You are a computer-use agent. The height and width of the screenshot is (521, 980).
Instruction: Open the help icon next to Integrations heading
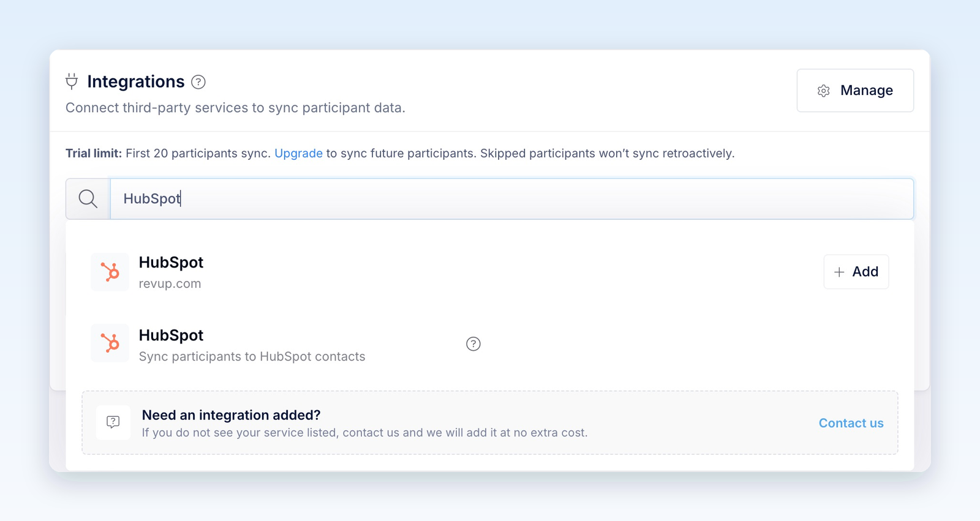click(x=198, y=82)
